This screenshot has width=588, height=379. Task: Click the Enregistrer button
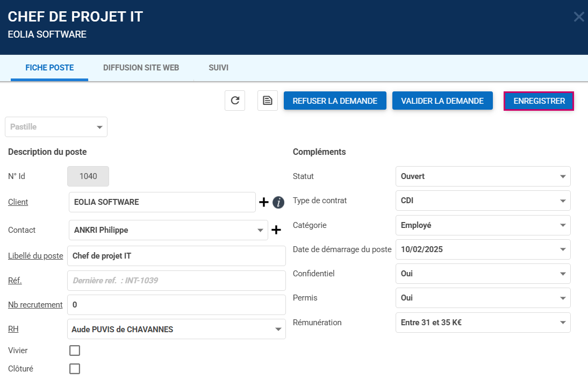[539, 101]
